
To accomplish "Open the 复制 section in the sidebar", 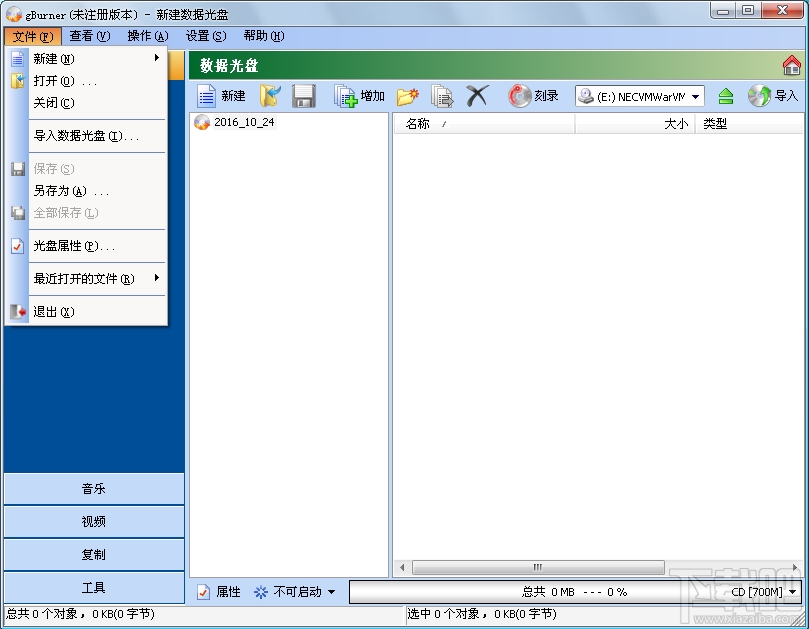I will pos(93,554).
